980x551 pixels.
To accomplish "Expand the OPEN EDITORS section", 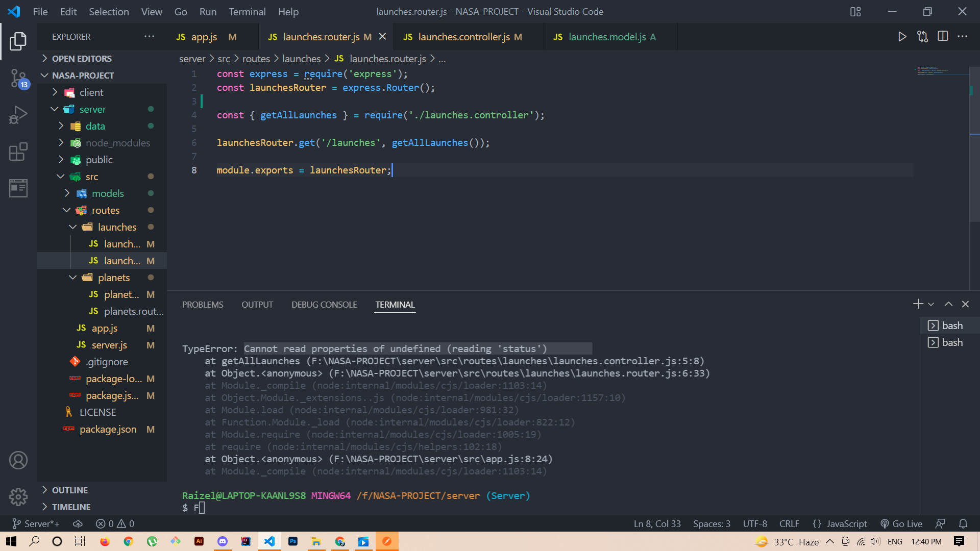I will 102,59.
